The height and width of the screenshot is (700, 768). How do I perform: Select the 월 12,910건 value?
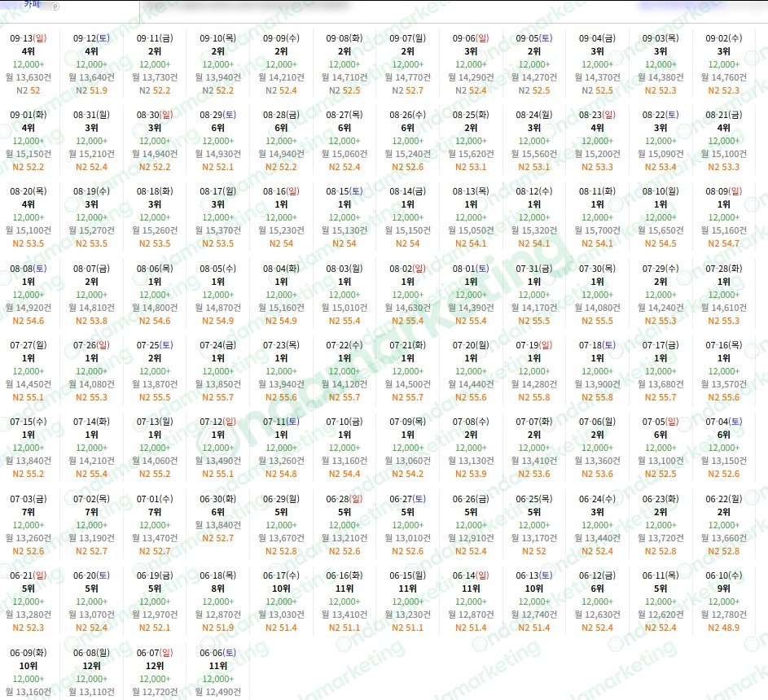click(471, 538)
